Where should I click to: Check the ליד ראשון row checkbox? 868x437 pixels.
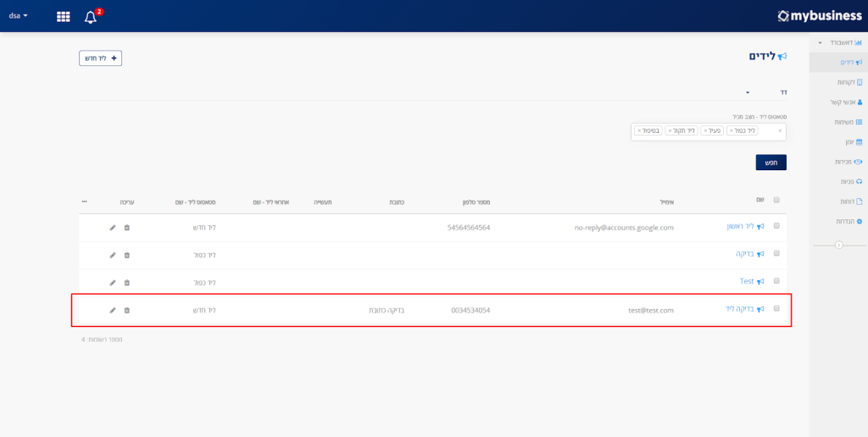tap(776, 225)
